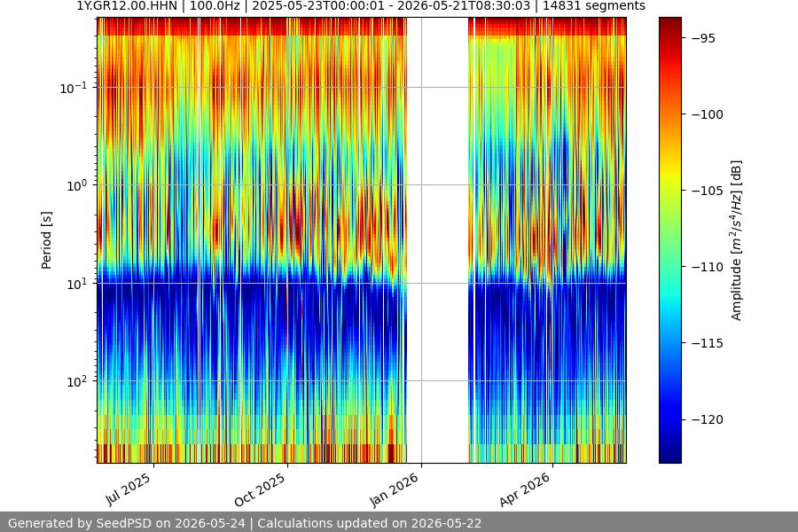Click the 10² period tick label
Viewport: 798px width, 532px height.
pos(77,381)
